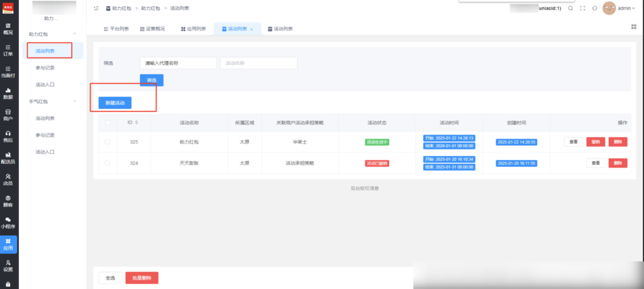Image resolution: width=644 pixels, height=289 pixels.
Task: Click the 请输入代理名称 filter input field
Action: pyautogui.click(x=178, y=63)
